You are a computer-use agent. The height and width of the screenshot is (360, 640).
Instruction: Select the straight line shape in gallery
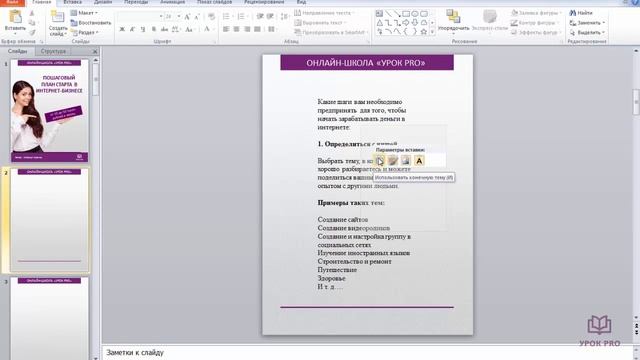coord(388,14)
